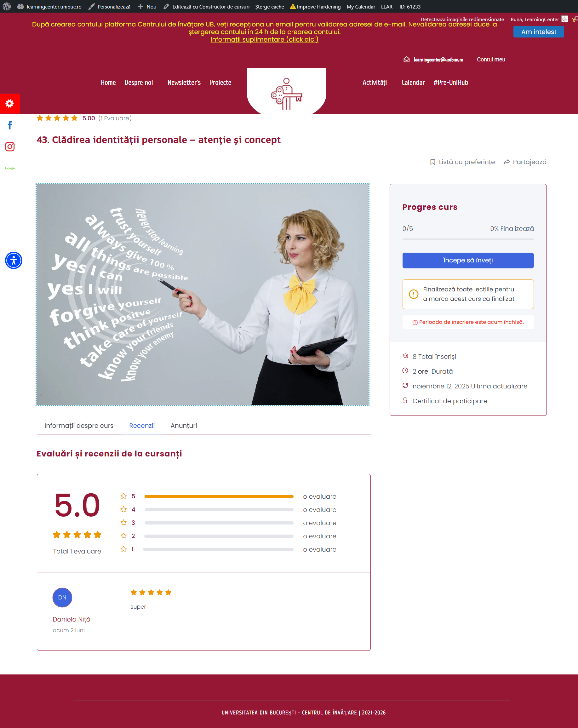The image size is (578, 728).
Task: Open the Instagram sidebar icon
Action: [10, 146]
